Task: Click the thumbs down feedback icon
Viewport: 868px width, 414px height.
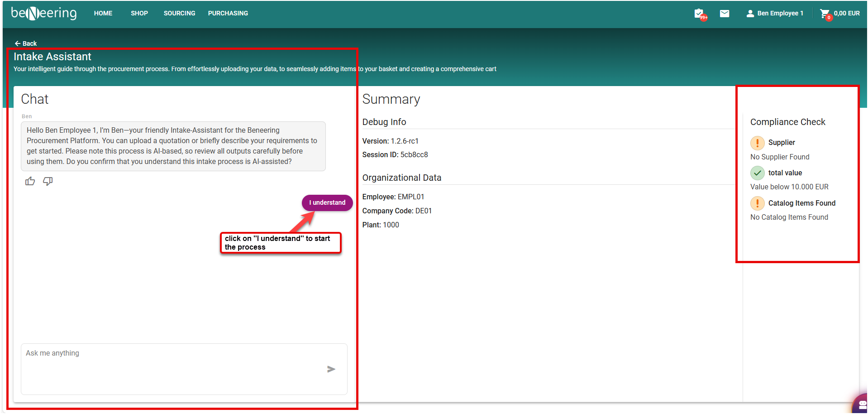Action: coord(48,182)
